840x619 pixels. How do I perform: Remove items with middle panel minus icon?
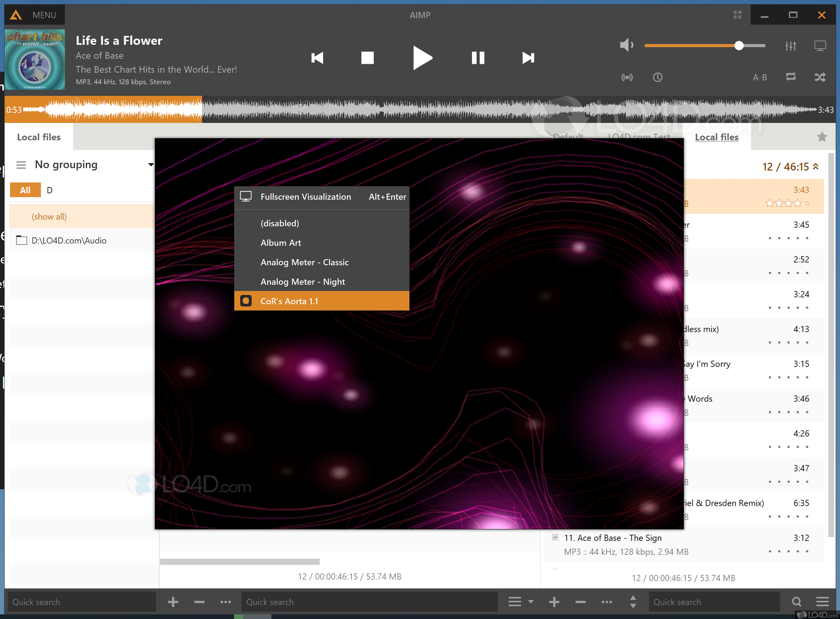click(x=199, y=602)
